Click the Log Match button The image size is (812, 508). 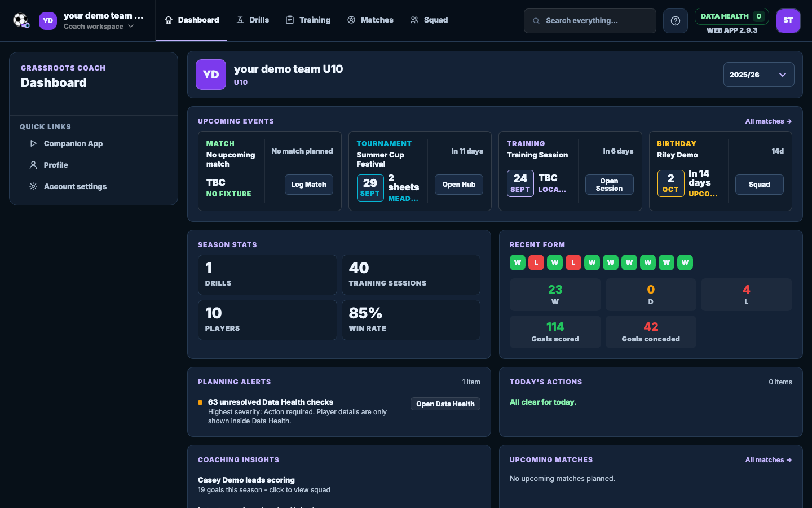click(x=309, y=185)
